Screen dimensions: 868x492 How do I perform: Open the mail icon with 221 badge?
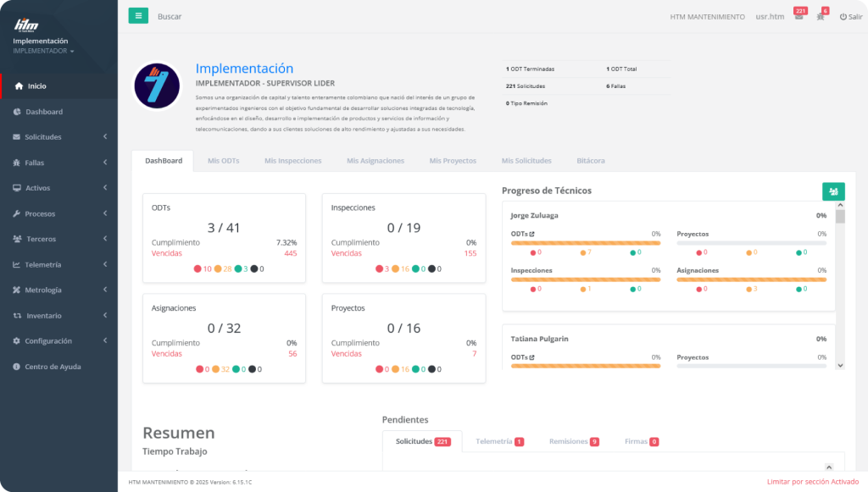pos(798,17)
